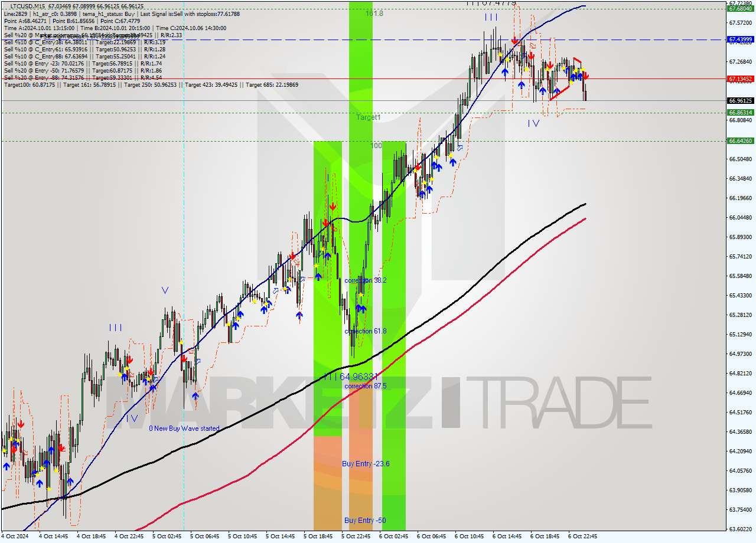
Task: Click the '4 Oct 2024' date label
Action: click(x=16, y=537)
